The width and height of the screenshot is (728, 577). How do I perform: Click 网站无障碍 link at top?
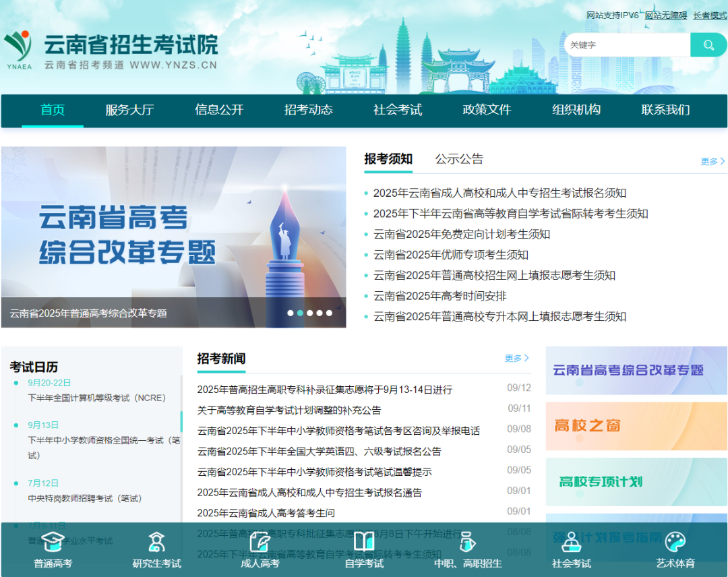tap(666, 16)
